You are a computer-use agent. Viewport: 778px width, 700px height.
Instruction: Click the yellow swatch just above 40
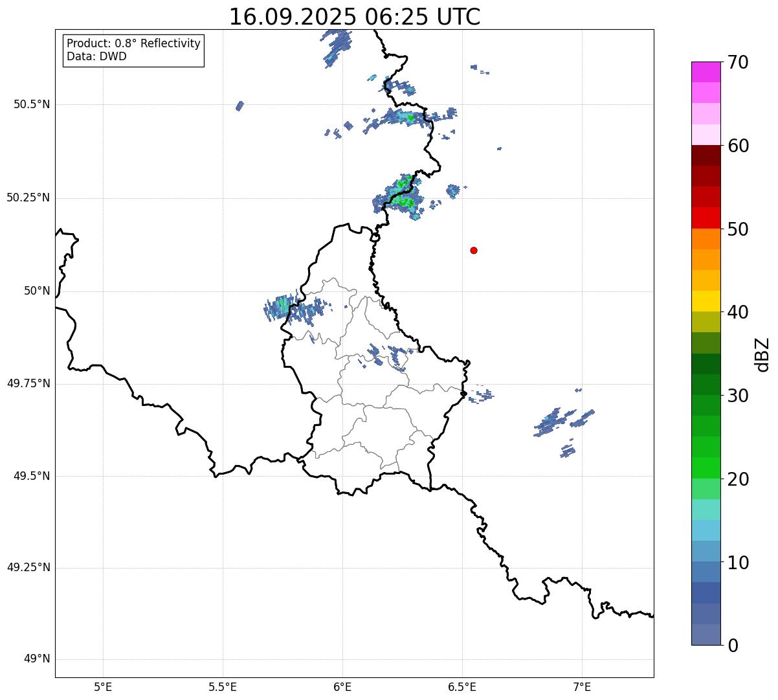coord(706,301)
